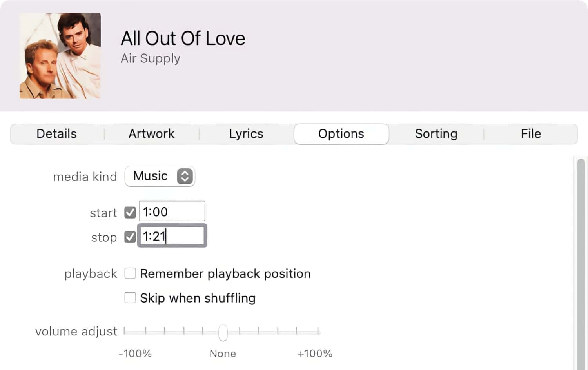
Task: Open the Lyrics tab
Action: 246,134
